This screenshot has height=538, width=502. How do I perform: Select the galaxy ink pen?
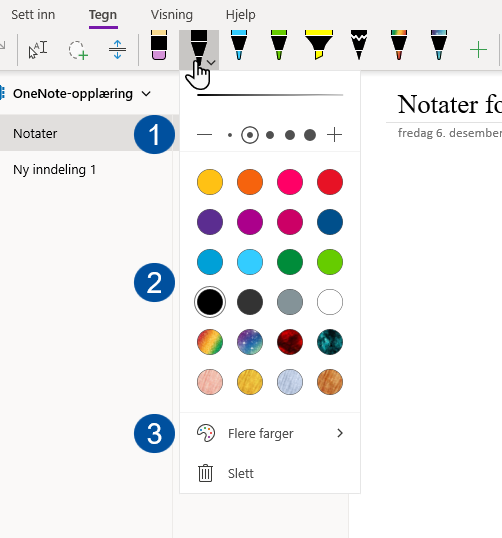(x=439, y=45)
